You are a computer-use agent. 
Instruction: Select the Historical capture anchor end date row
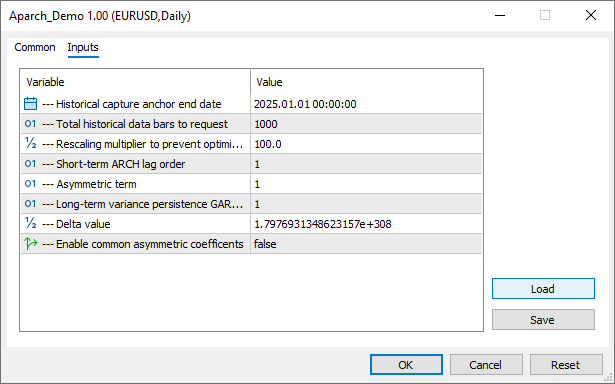[x=251, y=104]
